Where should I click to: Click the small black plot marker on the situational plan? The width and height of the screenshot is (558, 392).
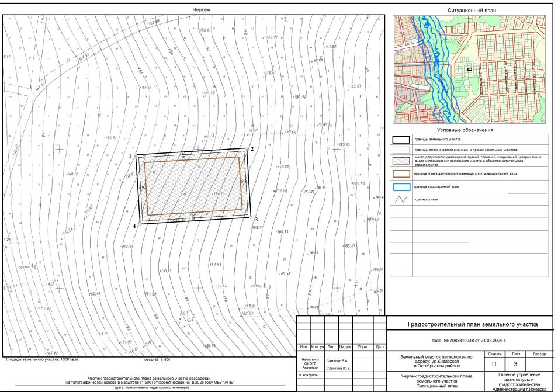[x=470, y=69]
